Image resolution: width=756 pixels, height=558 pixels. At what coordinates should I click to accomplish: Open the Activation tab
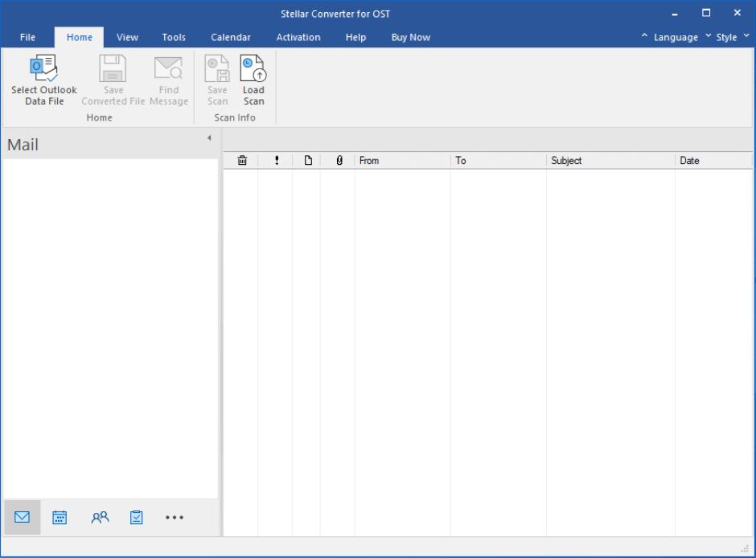click(x=298, y=38)
